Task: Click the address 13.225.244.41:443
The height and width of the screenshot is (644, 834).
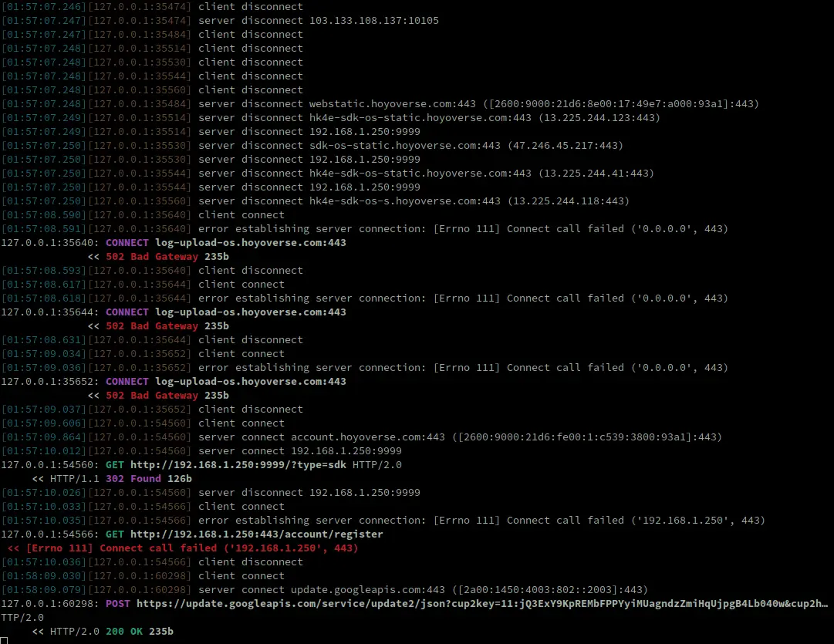Action: pos(596,173)
